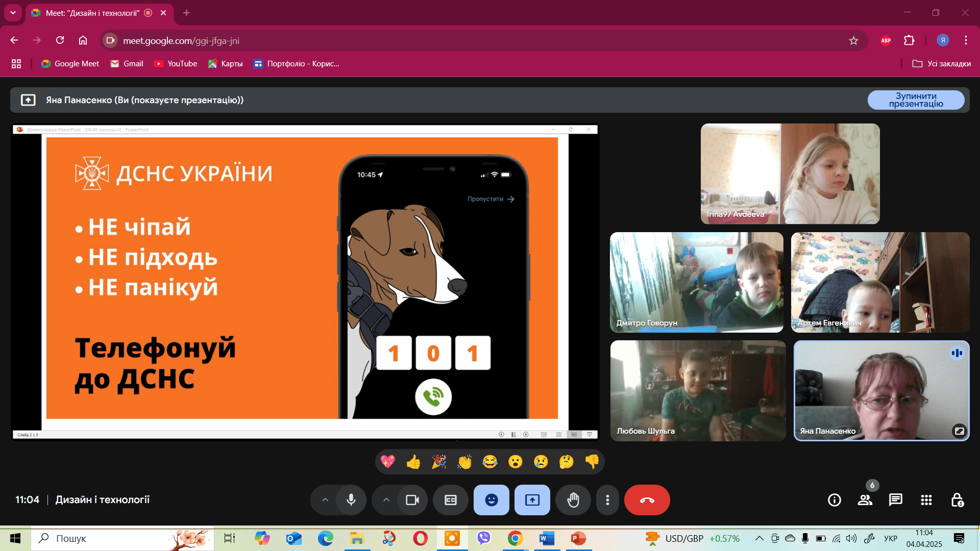
Task: Close the Meet browser tab
Action: (163, 13)
